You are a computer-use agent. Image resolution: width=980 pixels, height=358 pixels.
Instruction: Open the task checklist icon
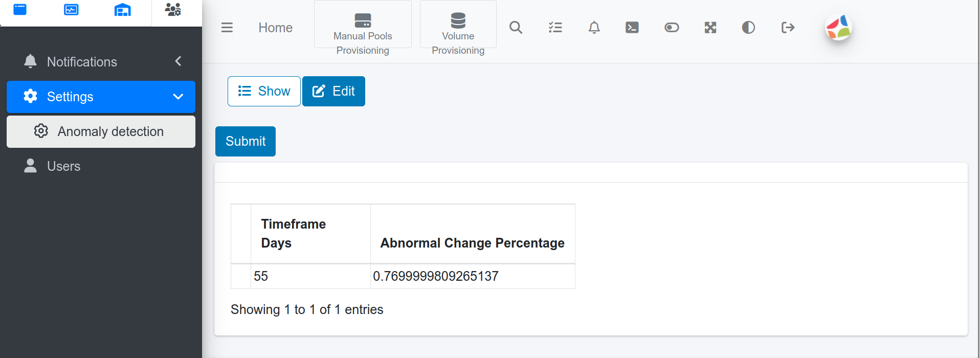(555, 28)
